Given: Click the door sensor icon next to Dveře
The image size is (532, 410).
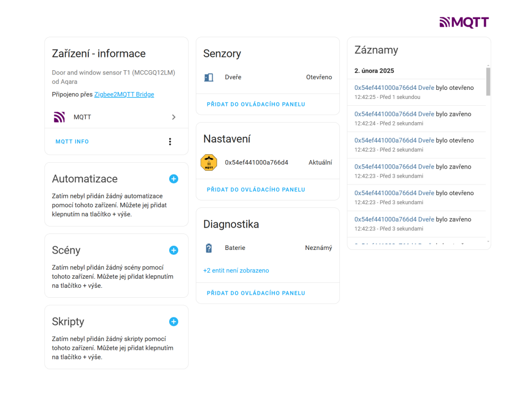Looking at the screenshot, I should pos(209,78).
